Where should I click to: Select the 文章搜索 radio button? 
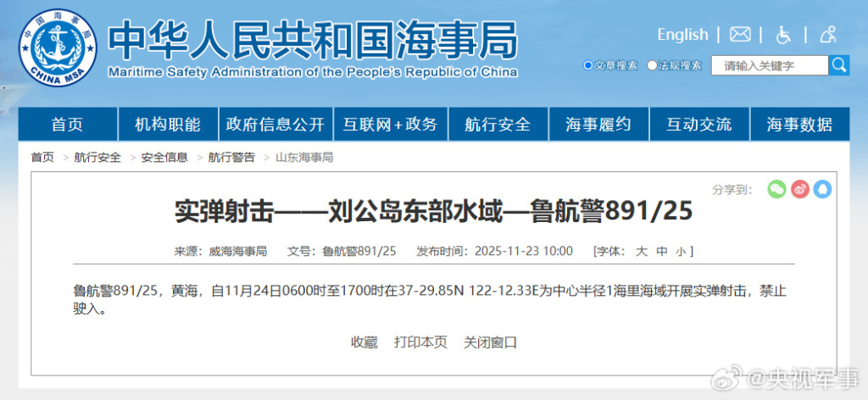588,65
